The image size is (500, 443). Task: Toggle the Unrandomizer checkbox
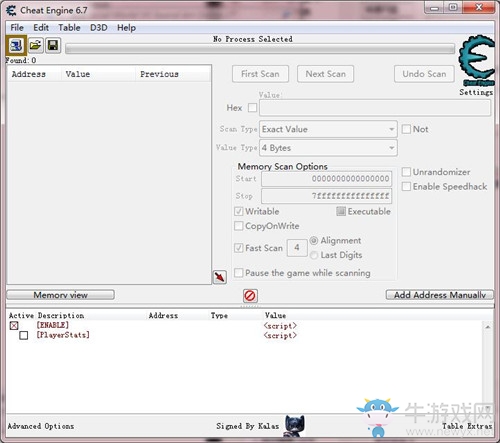406,172
